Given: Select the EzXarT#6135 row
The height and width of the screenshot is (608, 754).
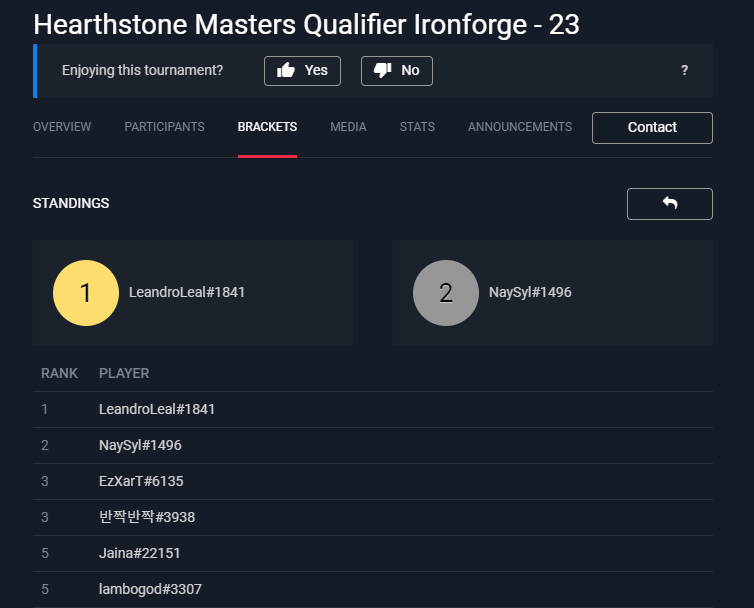Looking at the screenshot, I should [x=373, y=481].
